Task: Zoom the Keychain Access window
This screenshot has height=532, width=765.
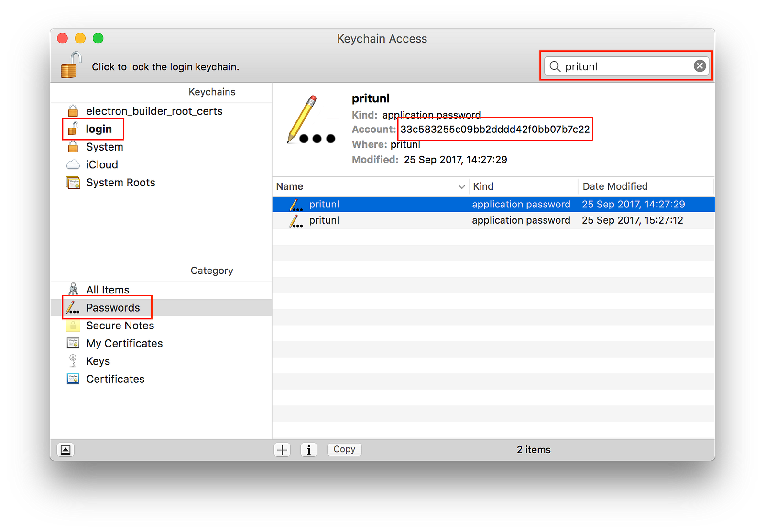Action: pyautogui.click(x=98, y=38)
